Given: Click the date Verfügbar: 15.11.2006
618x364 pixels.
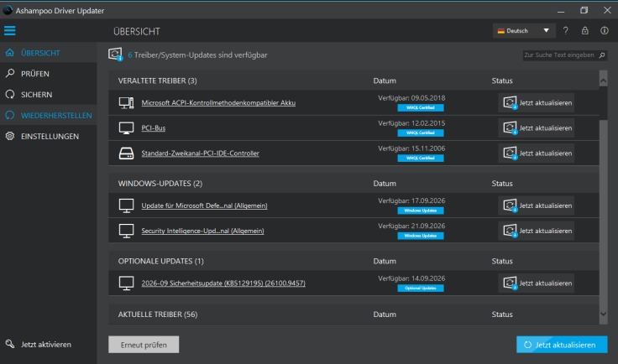Looking at the screenshot, I should click(x=411, y=148).
